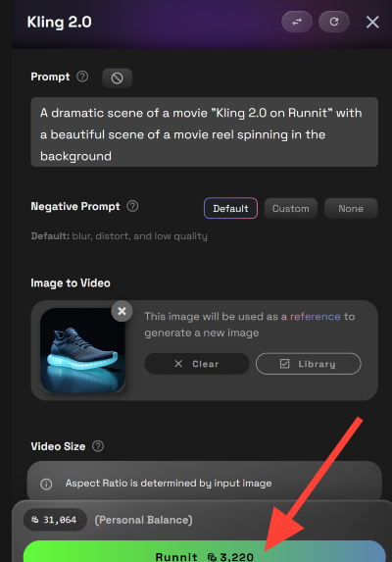This screenshot has width=392, height=562.
Task: Click the 31,064 credits balance badge
Action: [x=55, y=520]
